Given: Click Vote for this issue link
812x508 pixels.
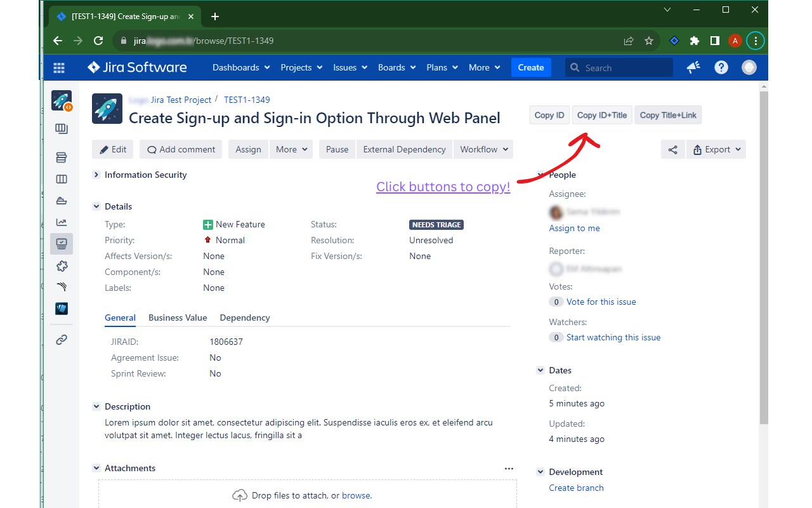Looking at the screenshot, I should click(601, 302).
